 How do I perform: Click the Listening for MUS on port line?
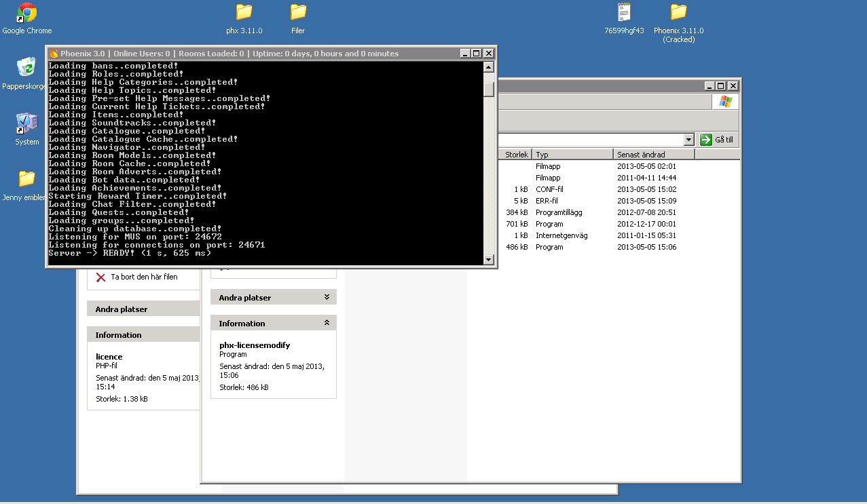135,237
